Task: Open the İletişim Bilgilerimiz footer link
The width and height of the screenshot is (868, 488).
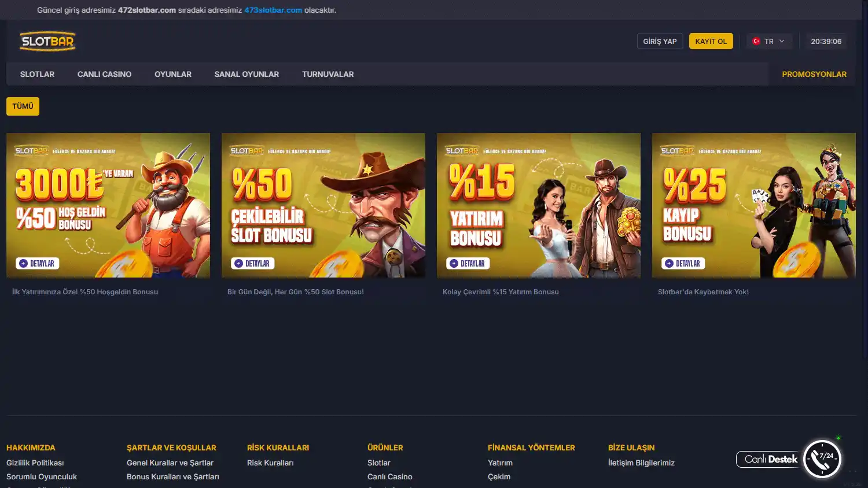Action: pyautogui.click(x=641, y=463)
